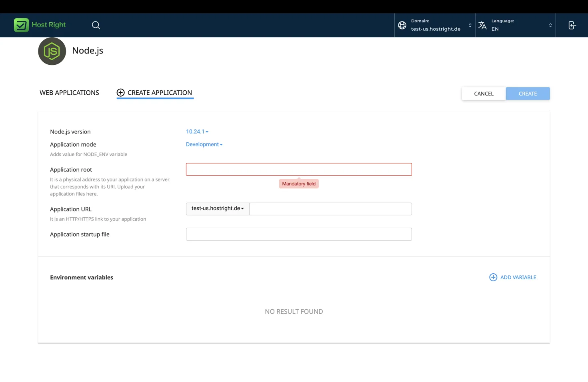Expand Node.js version 10.24.1 dropdown
This screenshot has width=588, height=382.
point(197,131)
